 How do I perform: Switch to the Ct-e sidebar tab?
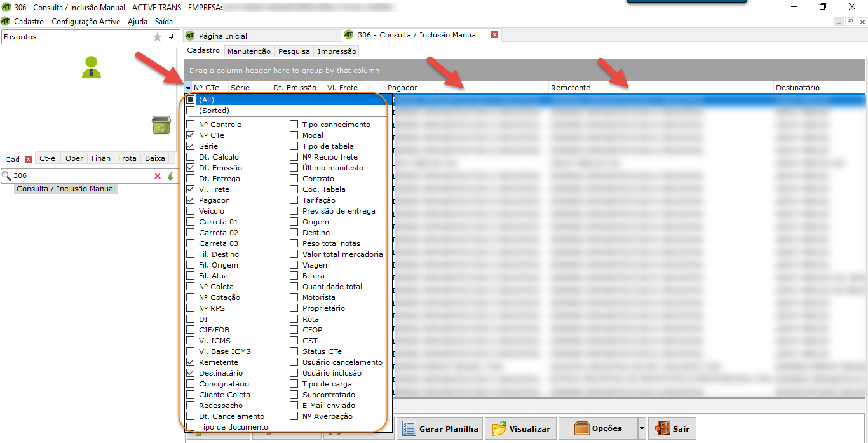[47, 159]
